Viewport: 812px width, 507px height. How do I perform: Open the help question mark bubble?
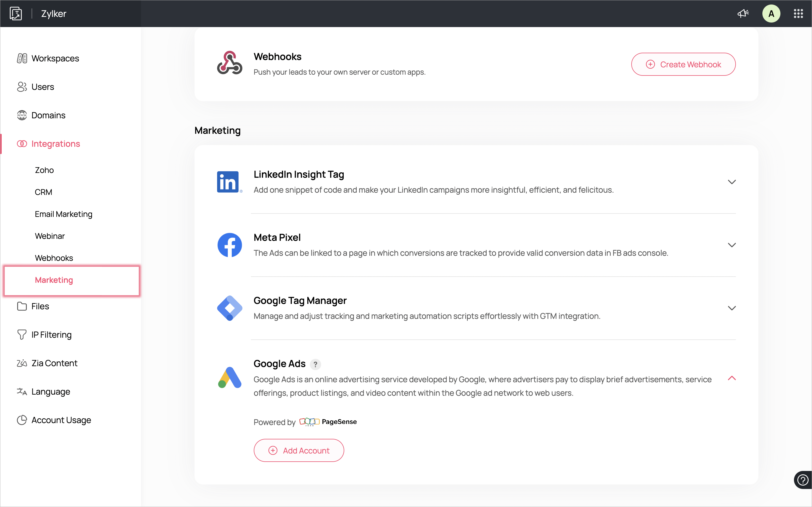pyautogui.click(x=803, y=480)
